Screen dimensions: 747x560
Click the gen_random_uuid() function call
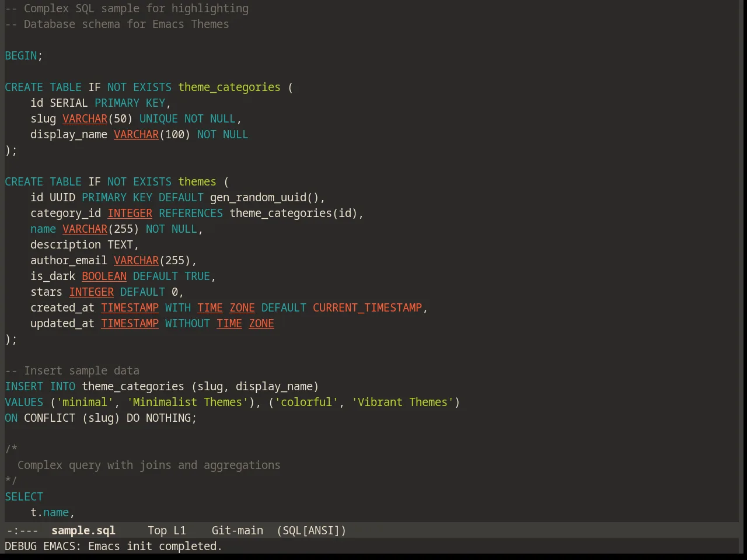[264, 197]
